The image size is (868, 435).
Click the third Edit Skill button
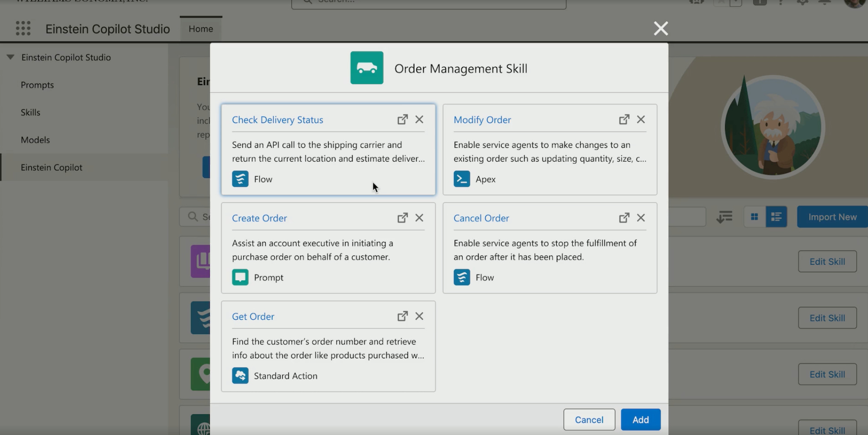point(827,374)
